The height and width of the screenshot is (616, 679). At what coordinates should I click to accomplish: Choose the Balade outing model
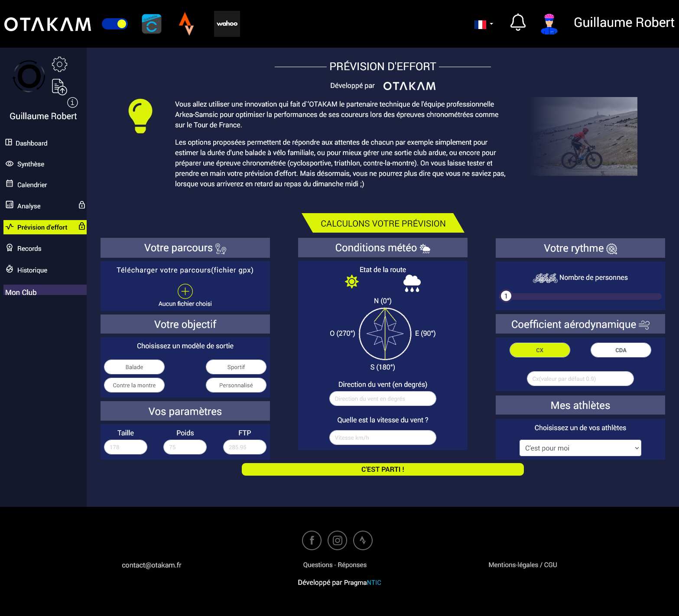click(x=134, y=367)
